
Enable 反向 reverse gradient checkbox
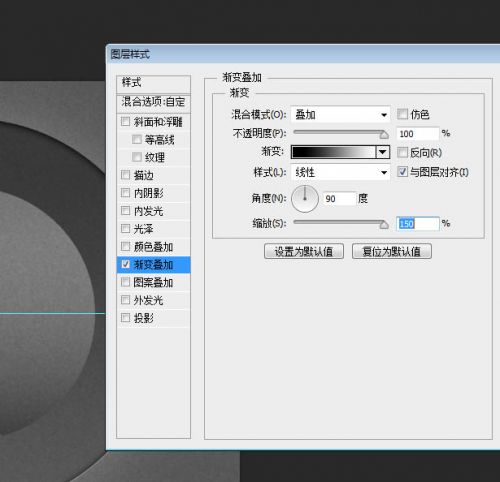click(402, 153)
